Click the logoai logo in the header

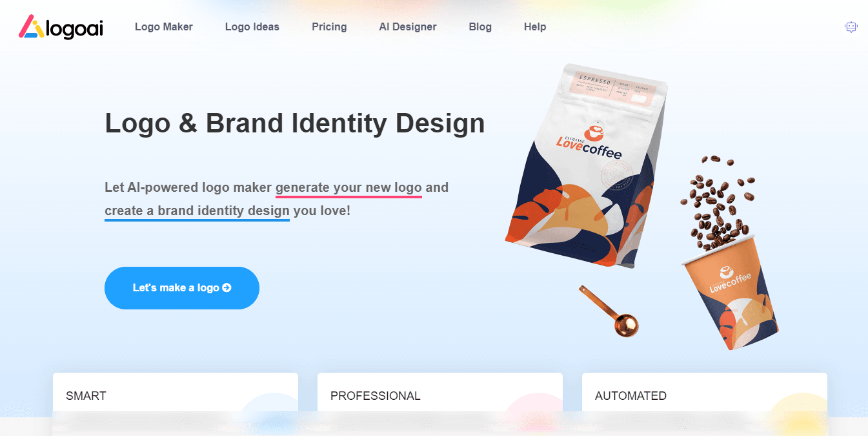coord(61,26)
